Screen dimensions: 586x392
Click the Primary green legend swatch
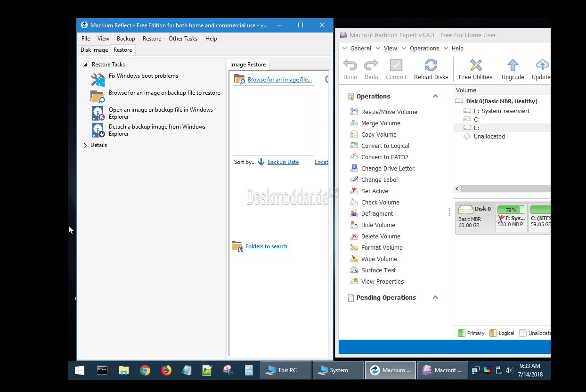[x=462, y=333]
